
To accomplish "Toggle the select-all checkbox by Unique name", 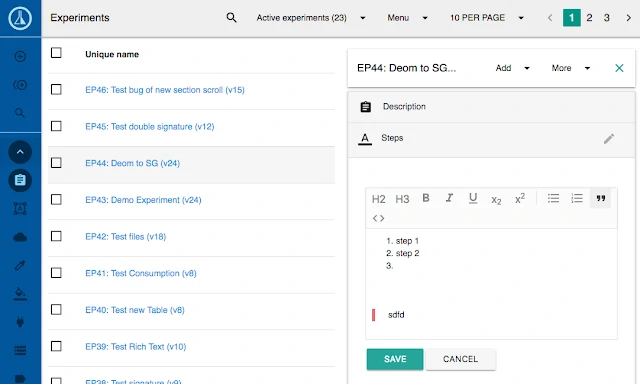I will coord(56,53).
